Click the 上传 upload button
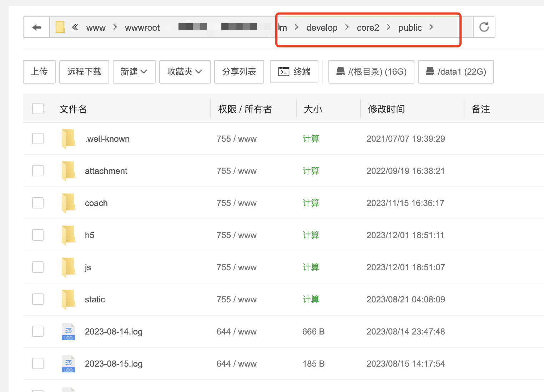 pos(39,72)
